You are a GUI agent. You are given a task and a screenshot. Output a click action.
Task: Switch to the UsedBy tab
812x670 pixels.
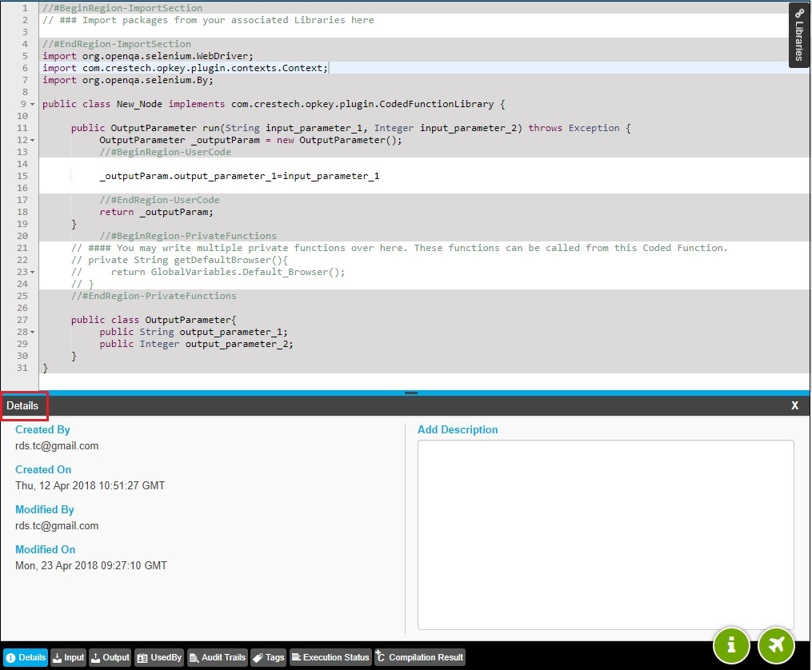159,657
